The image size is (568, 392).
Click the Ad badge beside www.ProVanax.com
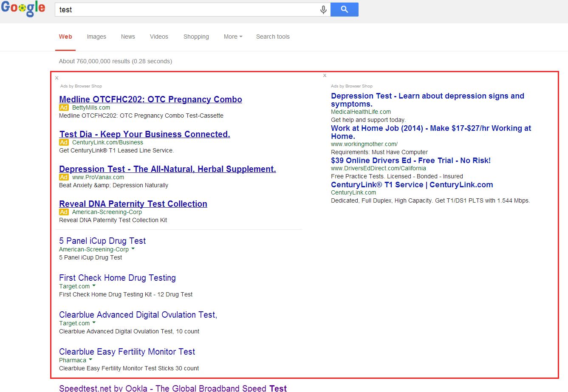pyautogui.click(x=64, y=177)
